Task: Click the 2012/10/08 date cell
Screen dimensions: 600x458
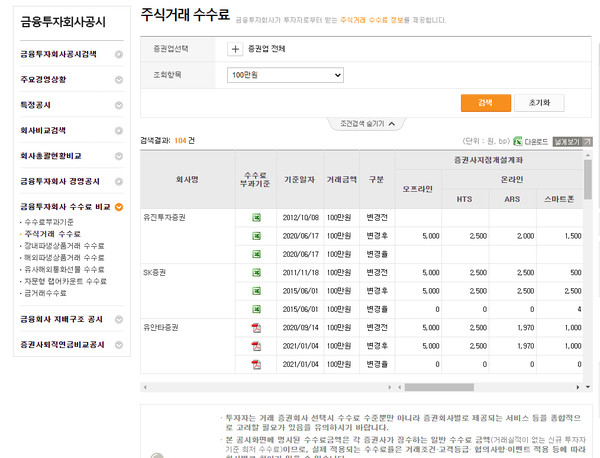Action: [x=301, y=218]
